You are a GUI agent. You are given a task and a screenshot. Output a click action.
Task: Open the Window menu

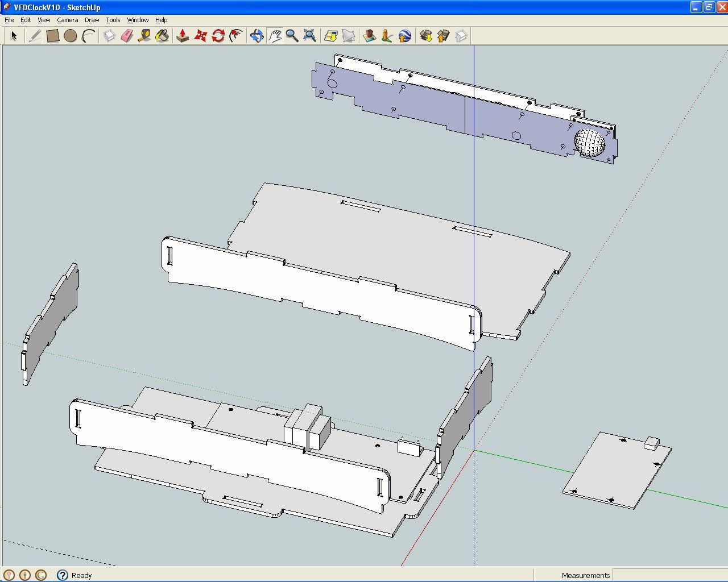(138, 20)
